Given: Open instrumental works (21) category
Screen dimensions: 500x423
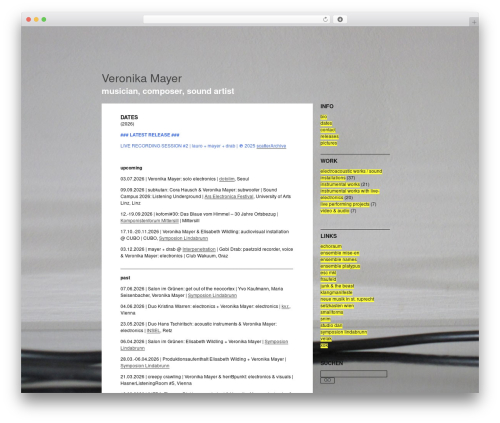Looking at the screenshot, I should (340, 184).
